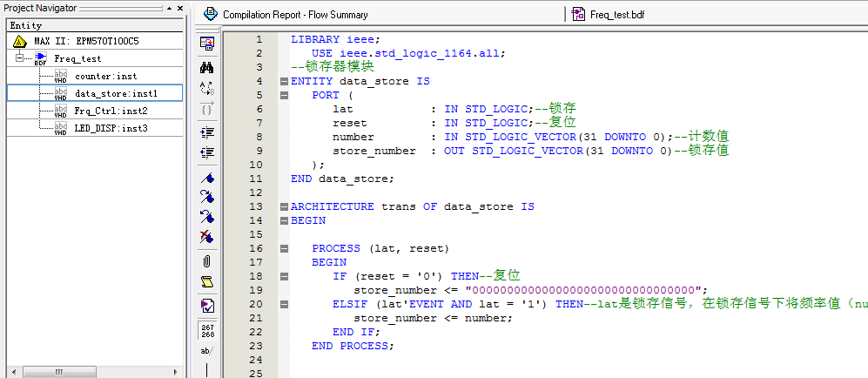Screen dimensions: 868x378
Task: Click line number 12 in the gutter
Action: pyautogui.click(x=256, y=192)
